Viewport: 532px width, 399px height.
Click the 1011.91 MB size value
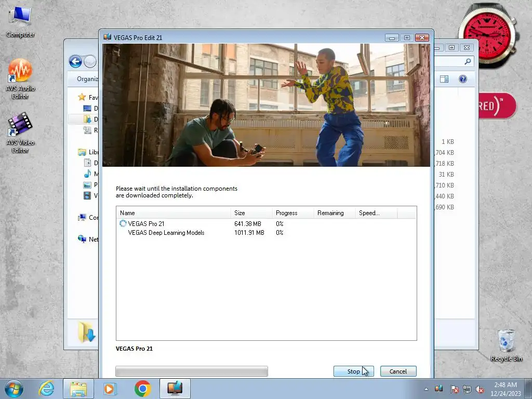pyautogui.click(x=249, y=232)
